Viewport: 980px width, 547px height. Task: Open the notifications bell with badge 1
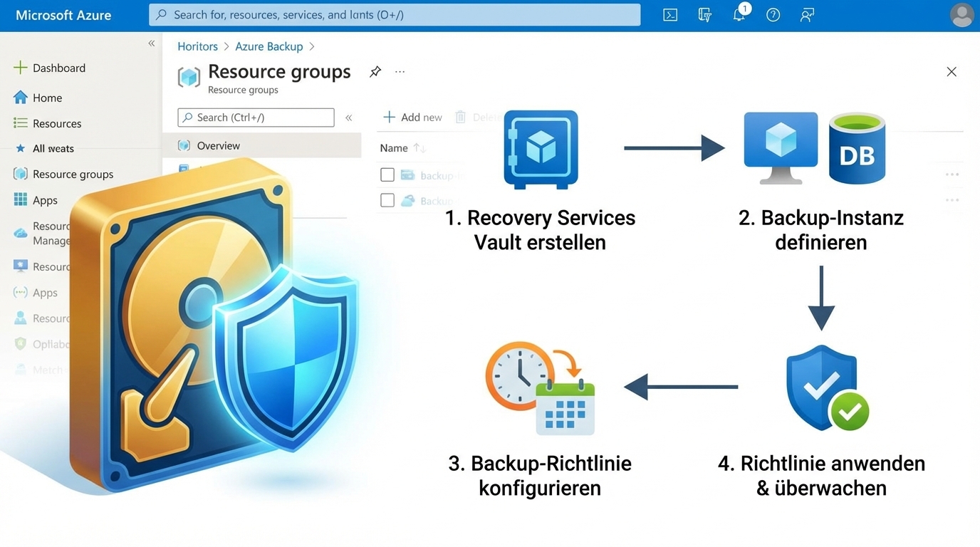click(x=739, y=15)
